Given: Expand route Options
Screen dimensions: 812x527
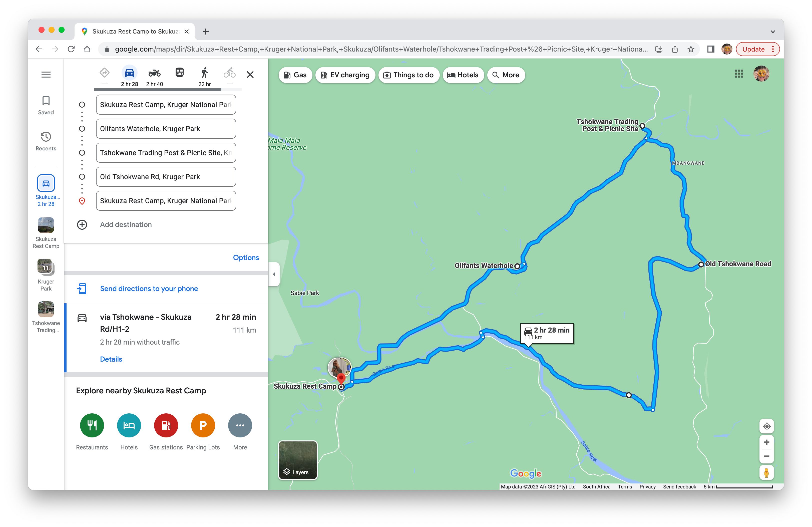Looking at the screenshot, I should [x=246, y=258].
